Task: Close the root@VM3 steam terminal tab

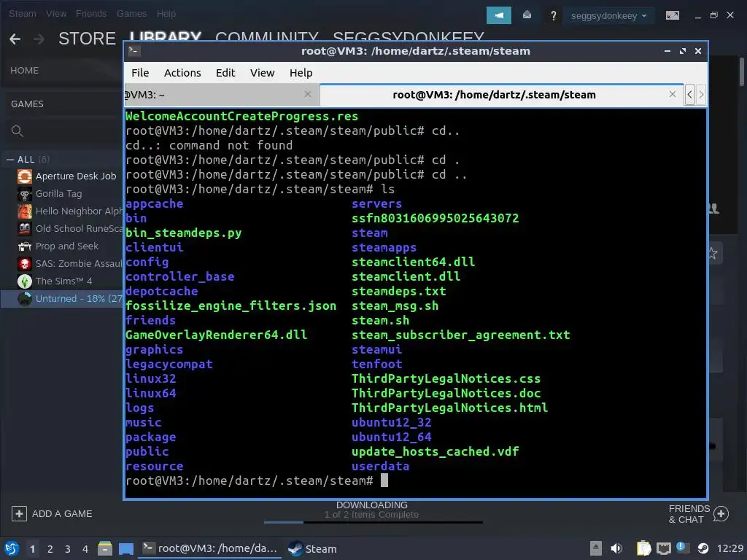Action: click(672, 94)
